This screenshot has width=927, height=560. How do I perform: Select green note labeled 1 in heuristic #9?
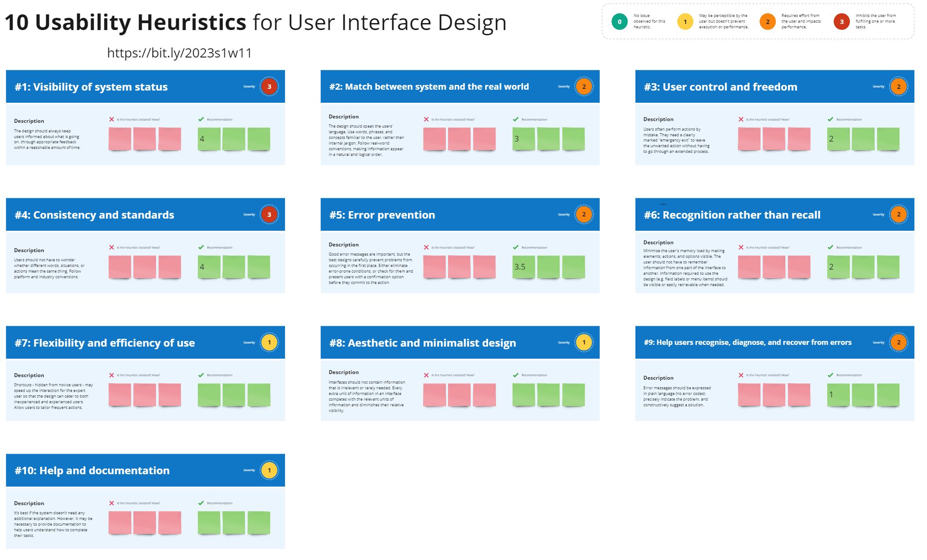coord(838,395)
